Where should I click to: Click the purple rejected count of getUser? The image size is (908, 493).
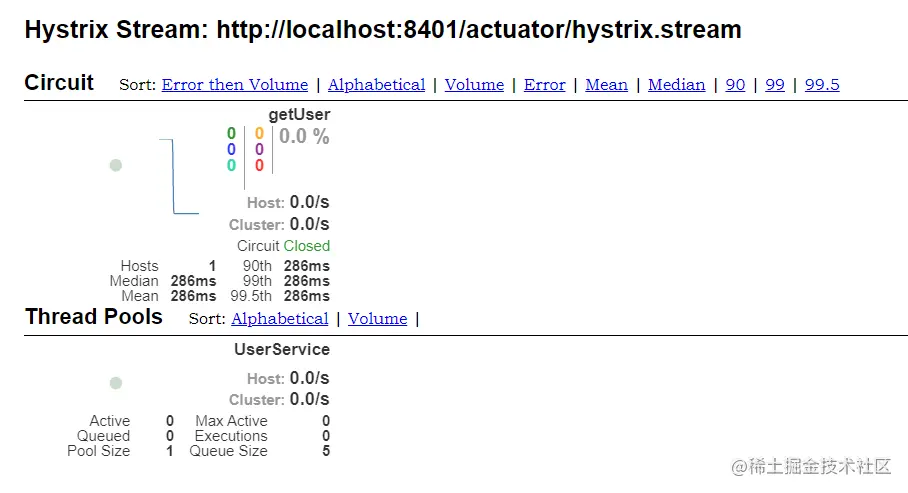(259, 149)
